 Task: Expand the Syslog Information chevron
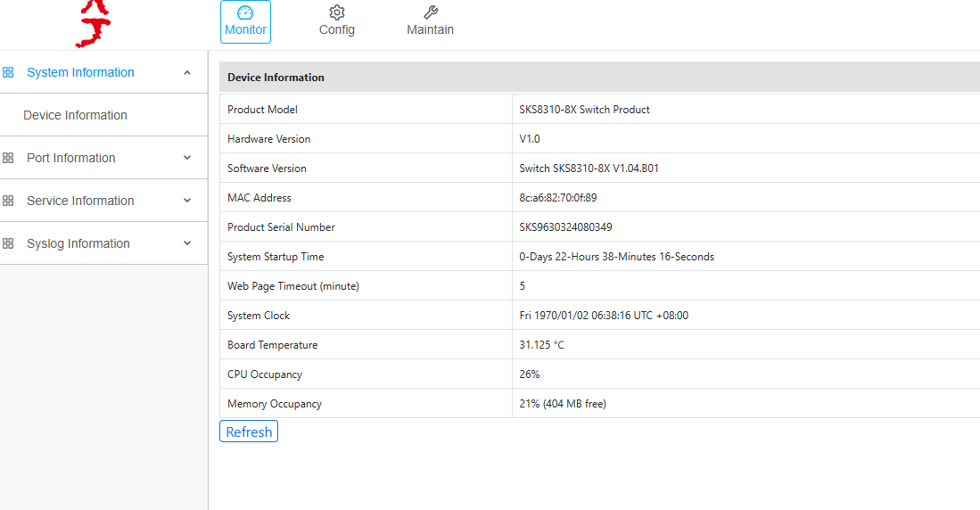point(187,243)
